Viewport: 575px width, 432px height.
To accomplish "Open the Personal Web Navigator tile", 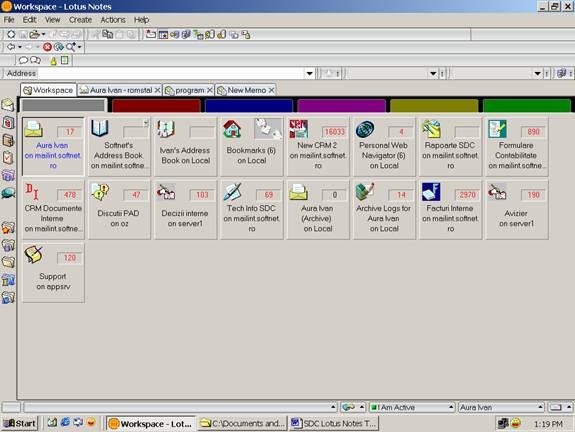I will [384, 147].
